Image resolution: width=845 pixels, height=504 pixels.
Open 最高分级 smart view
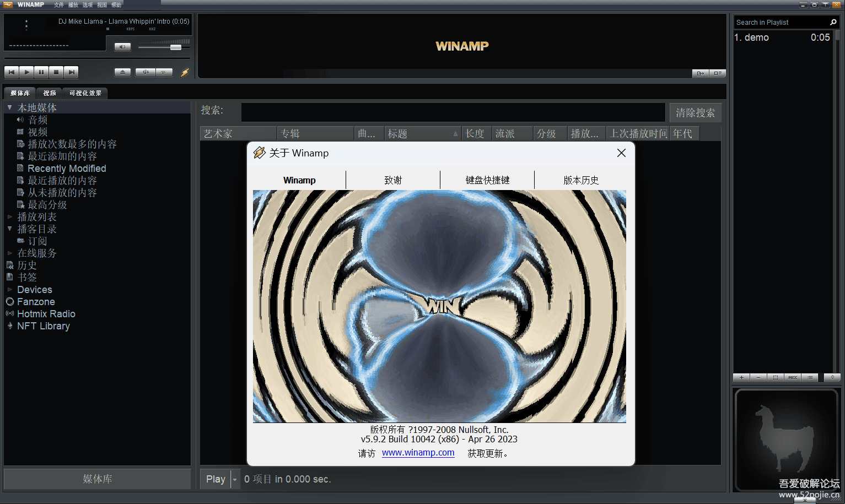[x=47, y=204]
